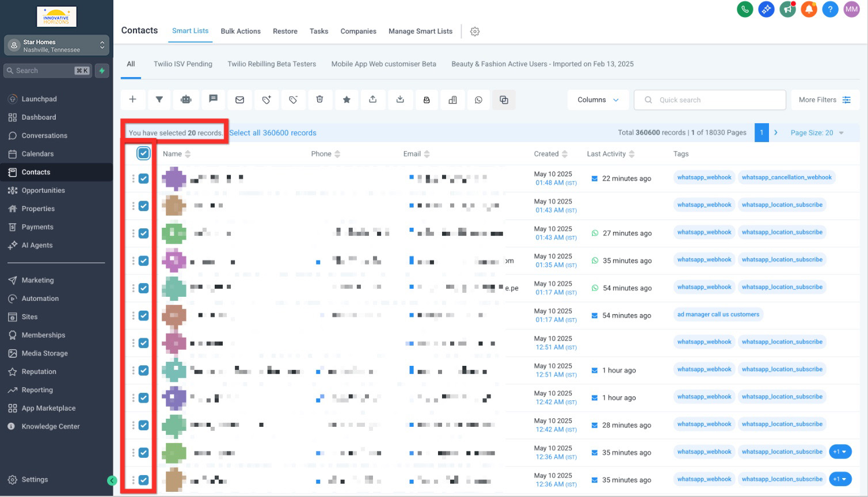This screenshot has width=868, height=497.
Task: Open the More Filters button
Action: 825,100
